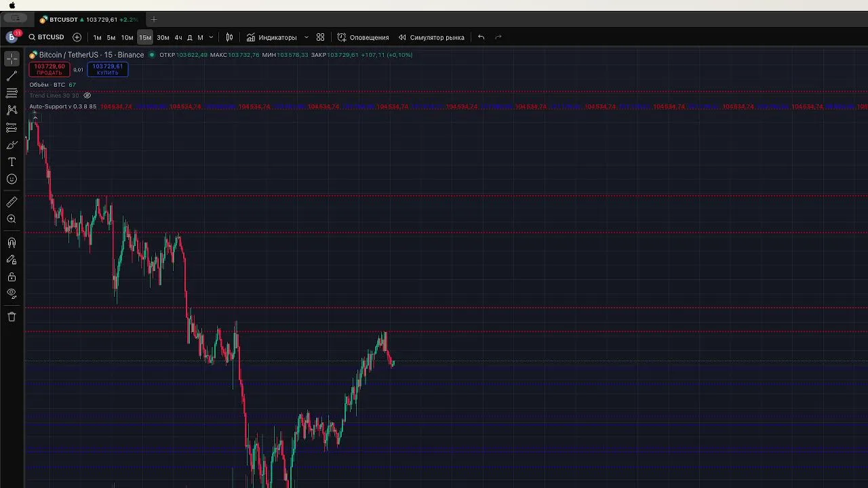
Task: Expand the timeframe dropdown chevron
Action: pos(211,37)
